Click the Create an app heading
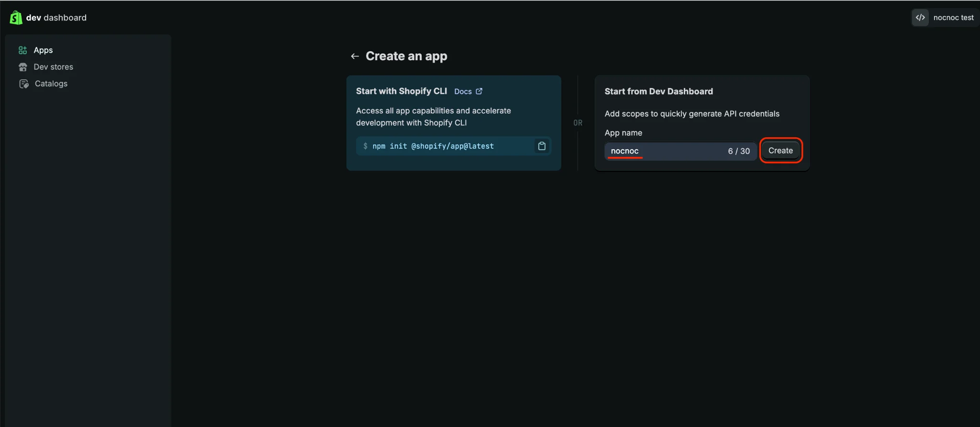Image resolution: width=980 pixels, height=427 pixels. coord(406,56)
